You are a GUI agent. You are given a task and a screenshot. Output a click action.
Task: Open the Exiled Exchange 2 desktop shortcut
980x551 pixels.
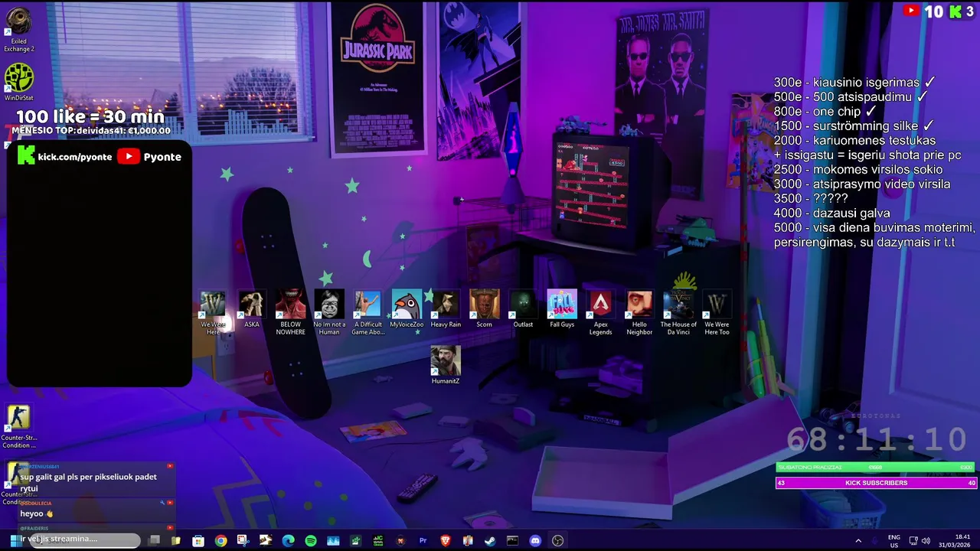click(18, 31)
